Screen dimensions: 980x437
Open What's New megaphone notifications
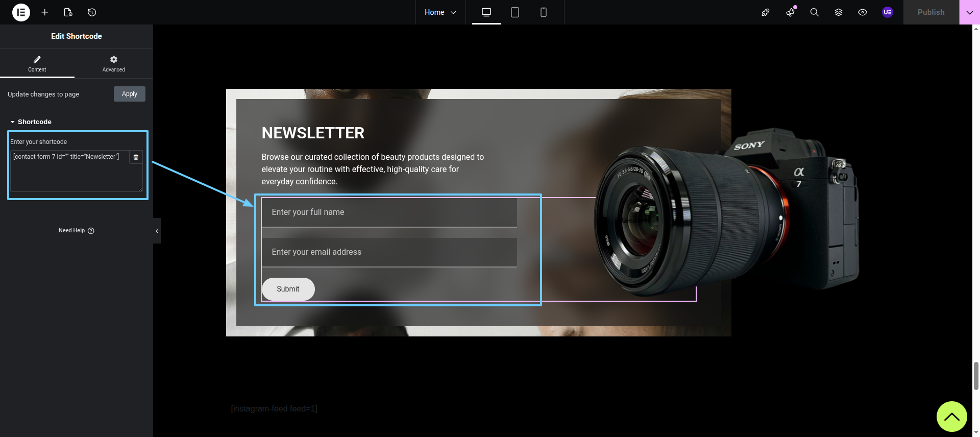pyautogui.click(x=790, y=12)
